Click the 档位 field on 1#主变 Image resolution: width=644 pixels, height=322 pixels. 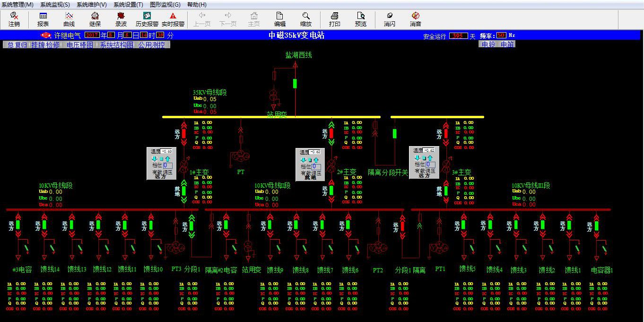tap(168, 165)
